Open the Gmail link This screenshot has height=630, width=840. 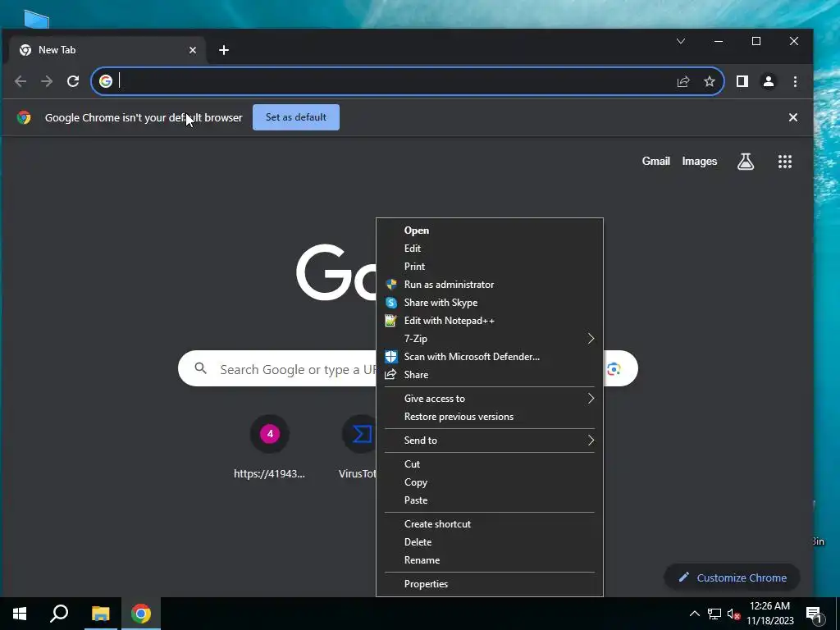coord(655,162)
